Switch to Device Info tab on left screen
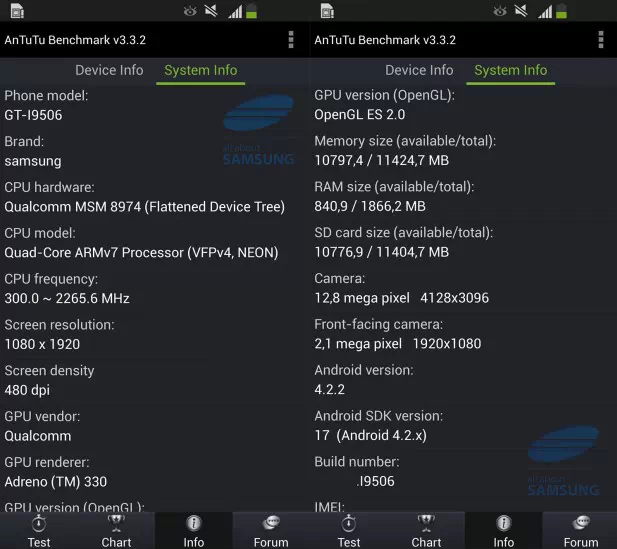This screenshot has height=549, width=617. click(x=109, y=71)
